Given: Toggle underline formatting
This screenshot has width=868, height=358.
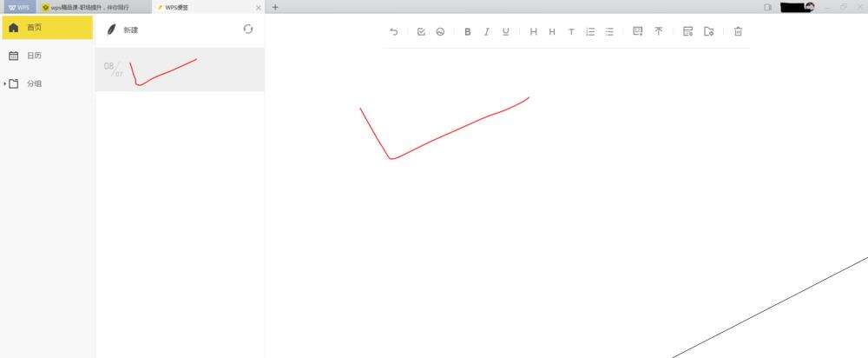Looking at the screenshot, I should pyautogui.click(x=505, y=31).
